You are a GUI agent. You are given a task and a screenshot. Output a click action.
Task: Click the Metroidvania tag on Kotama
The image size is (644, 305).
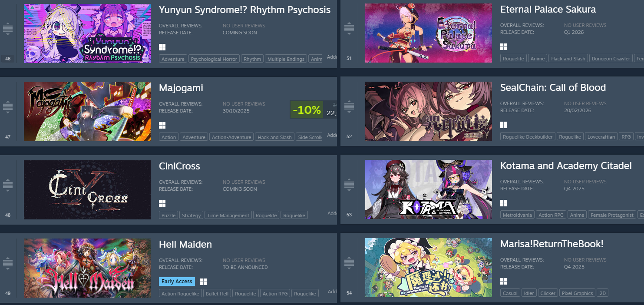(x=517, y=215)
